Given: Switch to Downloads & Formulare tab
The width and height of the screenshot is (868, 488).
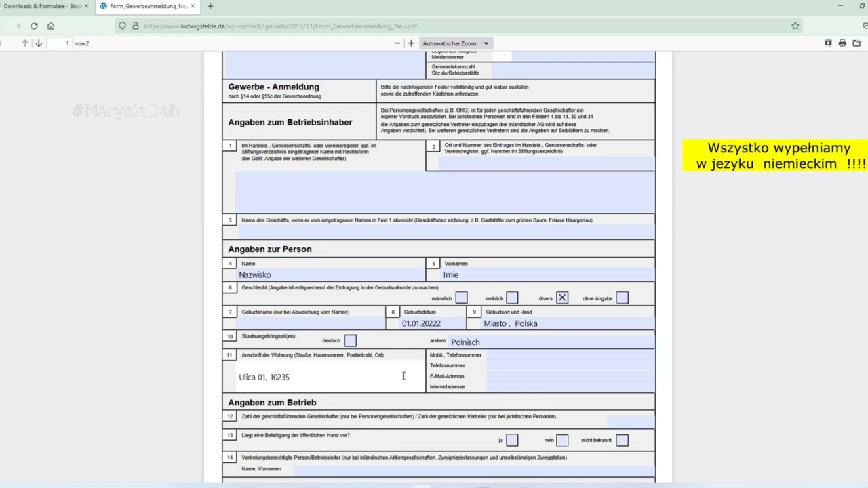Looking at the screenshot, I should click(x=45, y=6).
